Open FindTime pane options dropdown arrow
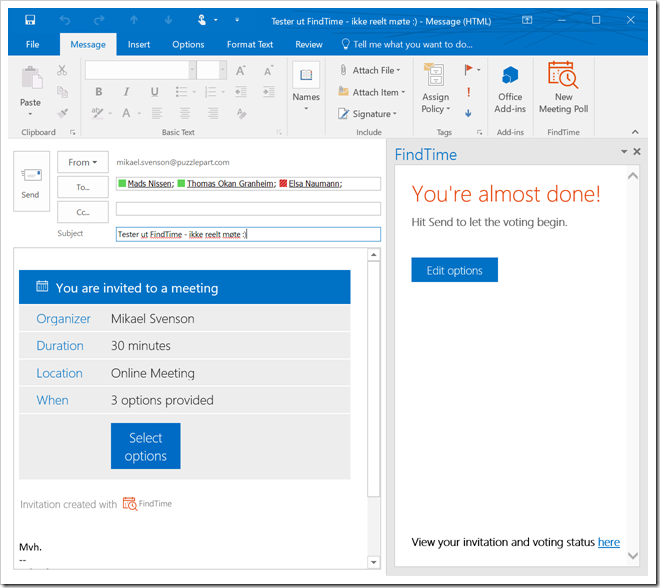Viewport: 660px width, 588px height. tap(624, 152)
